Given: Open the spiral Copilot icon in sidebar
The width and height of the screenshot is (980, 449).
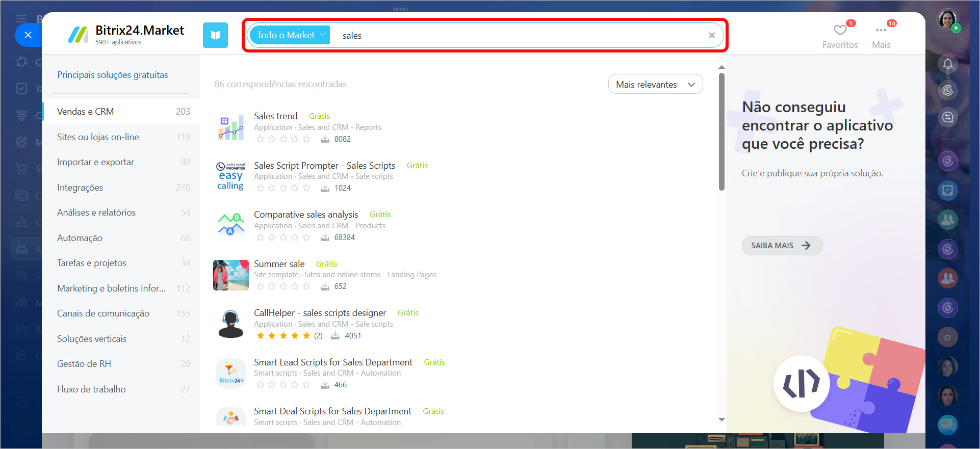Looking at the screenshot, I should [x=948, y=90].
